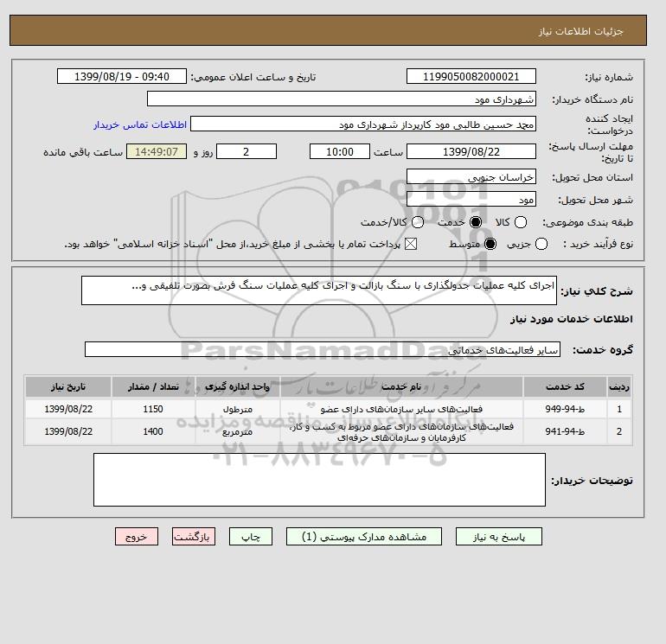
Task: Select the جزیی purchase type radio
Action: pyautogui.click(x=541, y=244)
